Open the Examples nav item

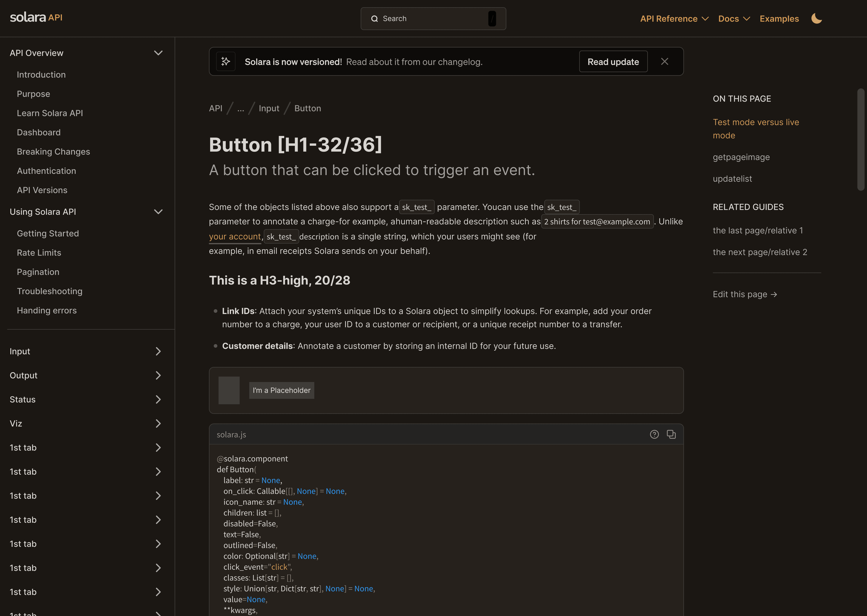pos(779,19)
